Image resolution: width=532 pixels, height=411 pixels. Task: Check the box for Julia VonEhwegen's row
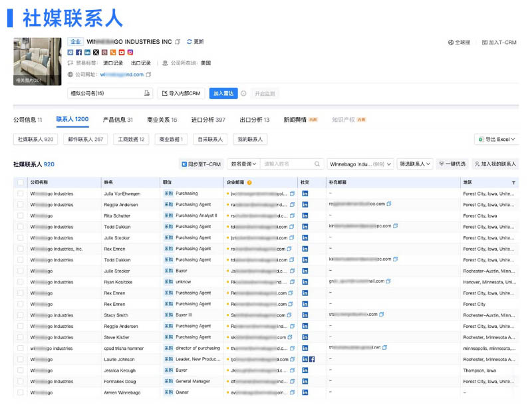(20, 194)
